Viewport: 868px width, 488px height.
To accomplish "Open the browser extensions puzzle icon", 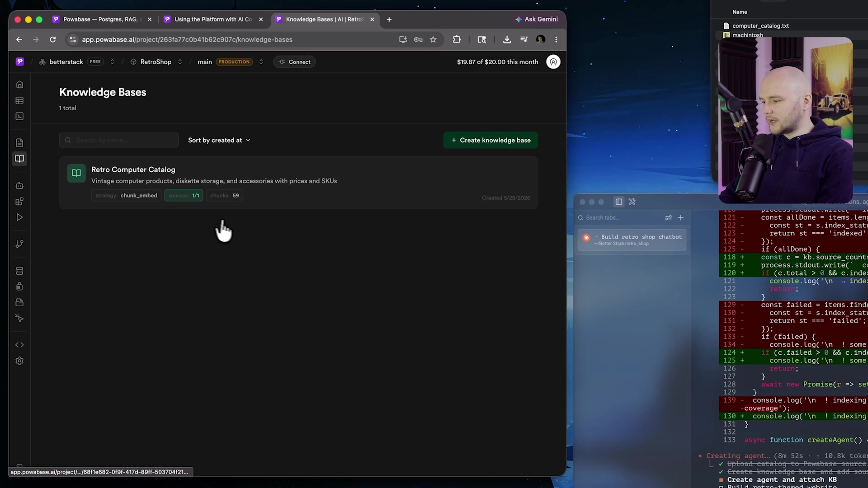I will (457, 39).
